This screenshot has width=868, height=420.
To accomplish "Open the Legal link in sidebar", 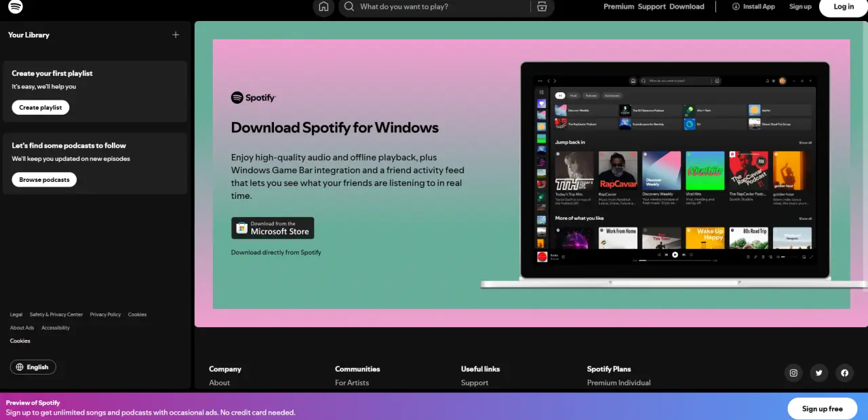I will (x=16, y=315).
